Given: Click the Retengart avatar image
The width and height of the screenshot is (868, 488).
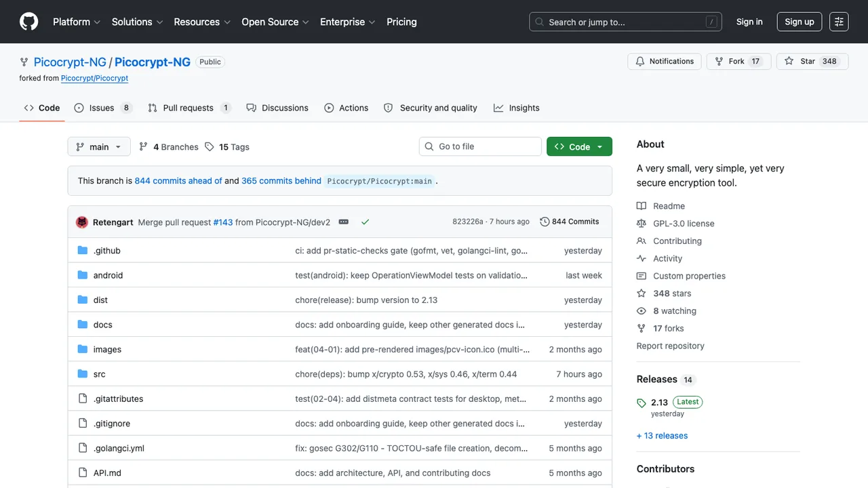Looking at the screenshot, I should (82, 222).
